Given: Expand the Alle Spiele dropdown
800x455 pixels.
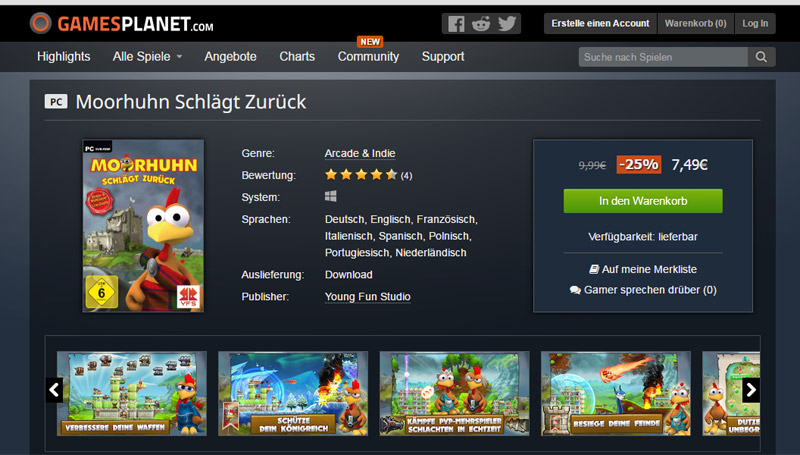Looking at the screenshot, I should [x=147, y=57].
